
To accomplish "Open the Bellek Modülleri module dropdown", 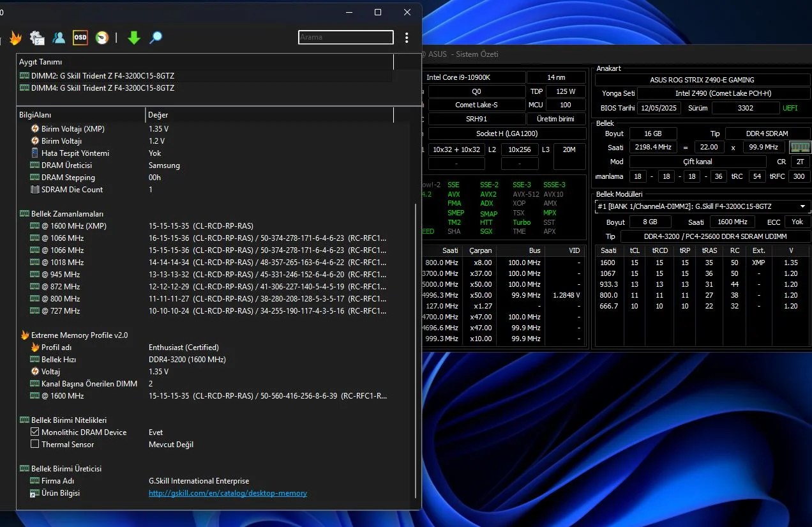I will tap(702, 206).
